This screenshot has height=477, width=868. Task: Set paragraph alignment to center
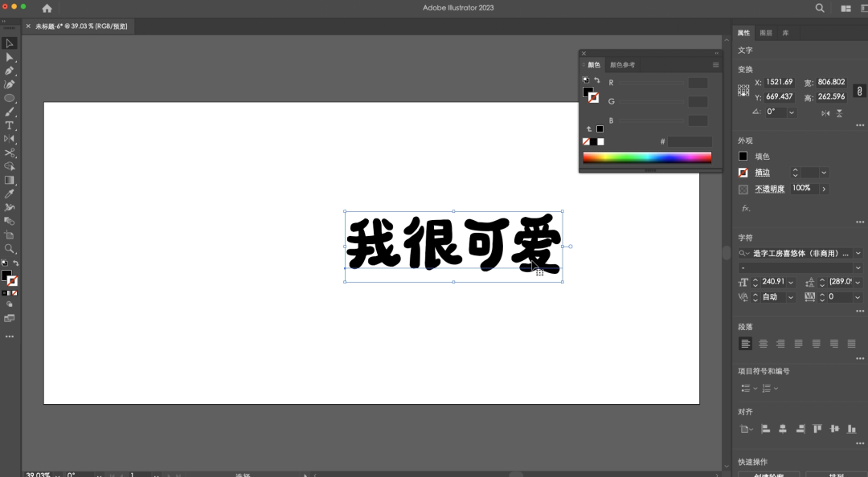(764, 344)
